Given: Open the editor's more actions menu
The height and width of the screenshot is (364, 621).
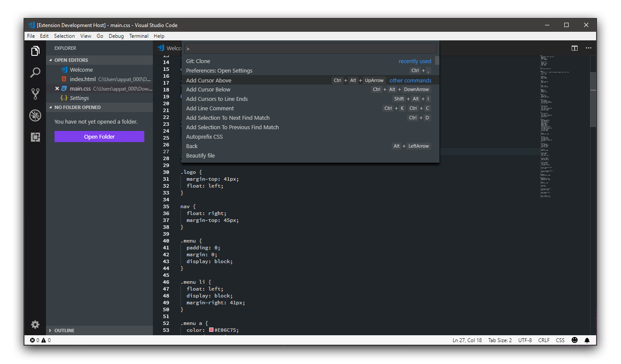Looking at the screenshot, I should point(588,48).
